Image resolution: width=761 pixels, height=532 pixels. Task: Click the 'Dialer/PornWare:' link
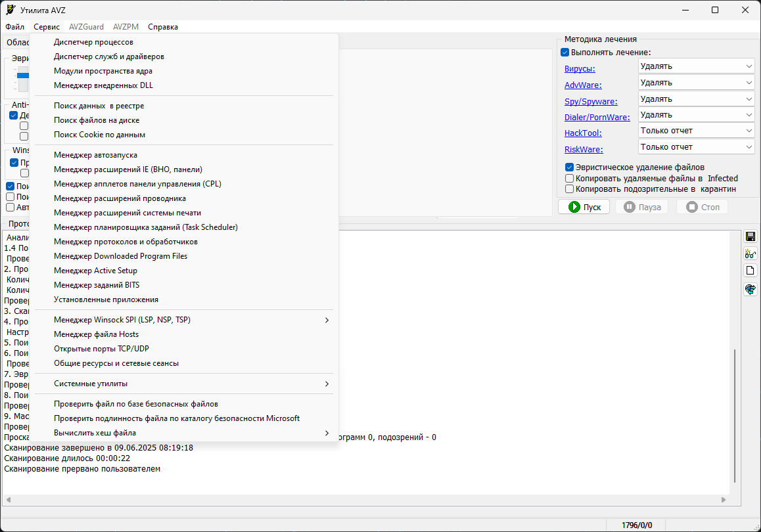click(597, 118)
